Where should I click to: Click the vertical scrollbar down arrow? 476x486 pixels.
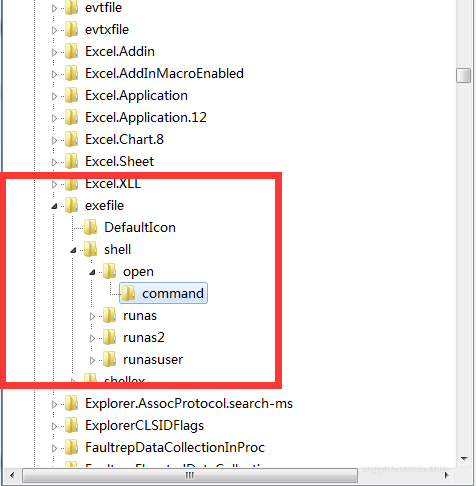[464, 459]
